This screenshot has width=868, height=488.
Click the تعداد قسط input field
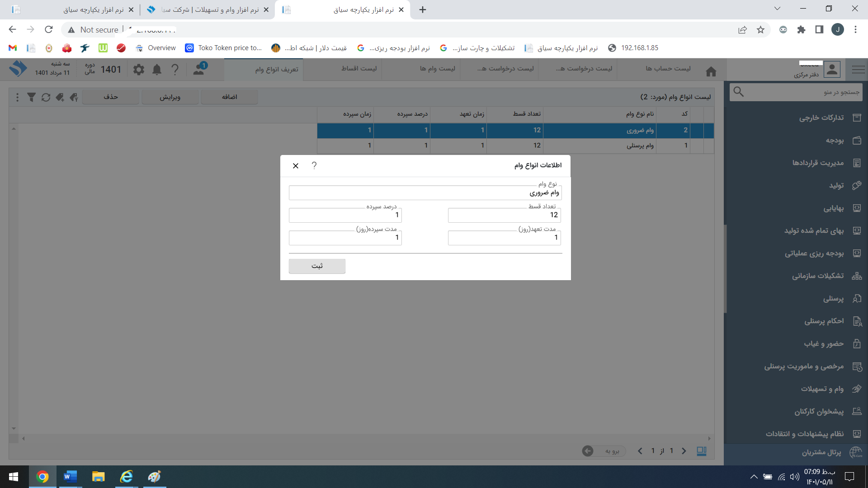504,215
